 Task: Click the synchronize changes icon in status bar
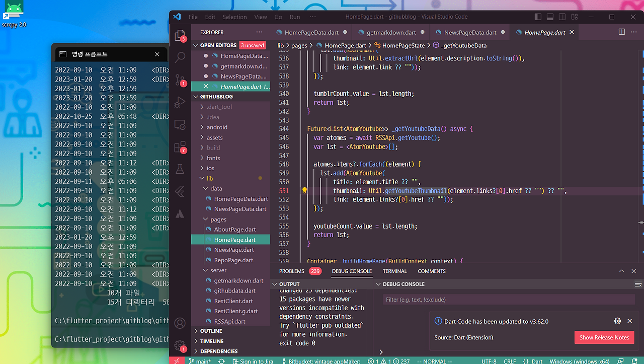coord(221,361)
